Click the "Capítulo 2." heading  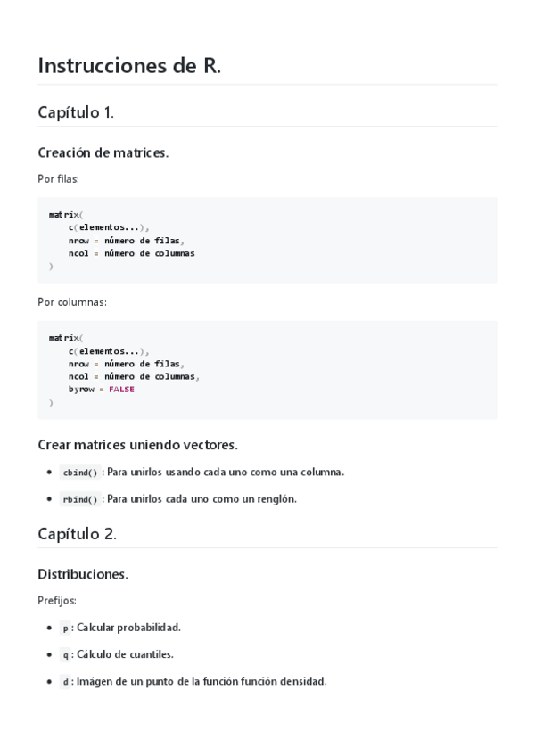click(77, 534)
